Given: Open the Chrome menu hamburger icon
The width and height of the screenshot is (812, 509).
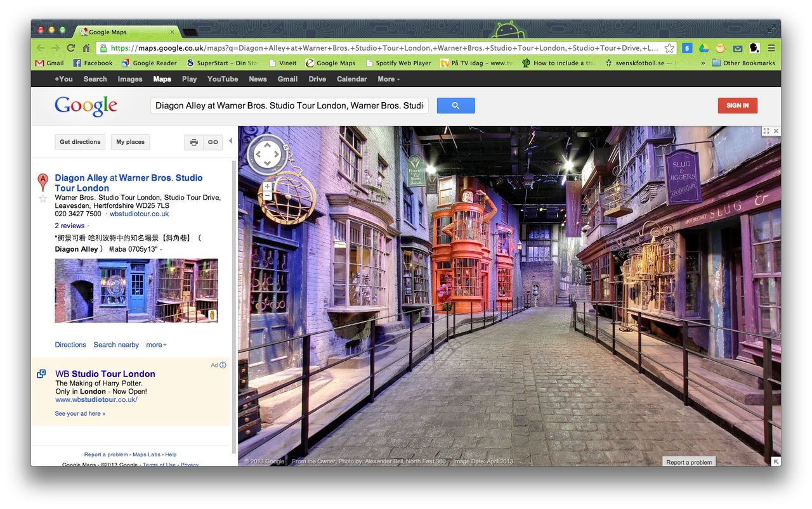Looking at the screenshot, I should [x=771, y=48].
